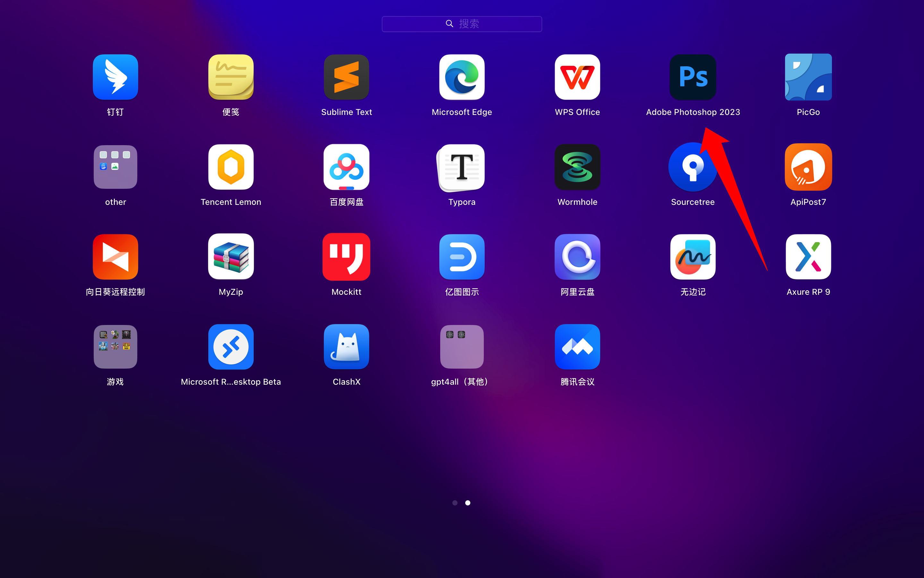Launch 阿里云盘 cloud drive
Viewport: 924px width, 578px height.
[x=577, y=257]
